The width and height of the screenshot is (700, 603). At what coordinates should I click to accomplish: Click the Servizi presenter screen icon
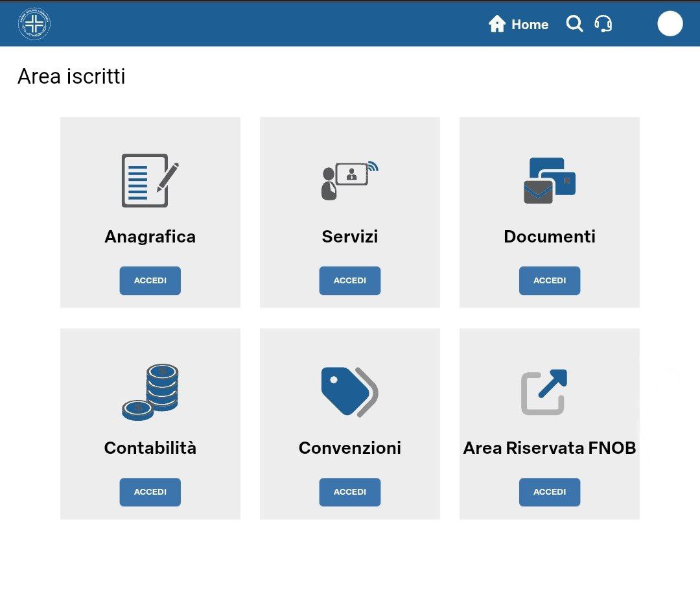point(349,180)
